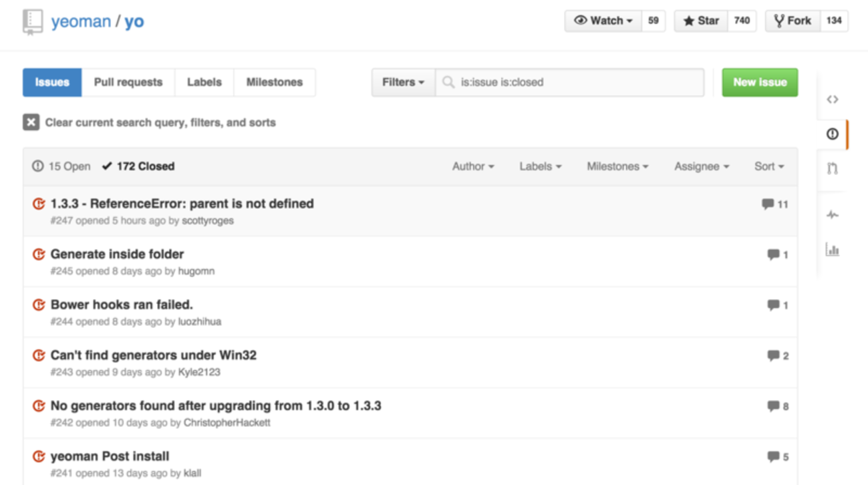Screen dimensions: 868x485
Task: Focus the is:issue is:closed search field
Action: tap(570, 82)
